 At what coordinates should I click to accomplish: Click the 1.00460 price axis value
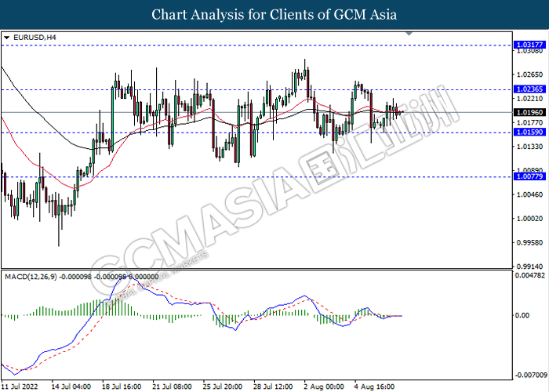529,194
